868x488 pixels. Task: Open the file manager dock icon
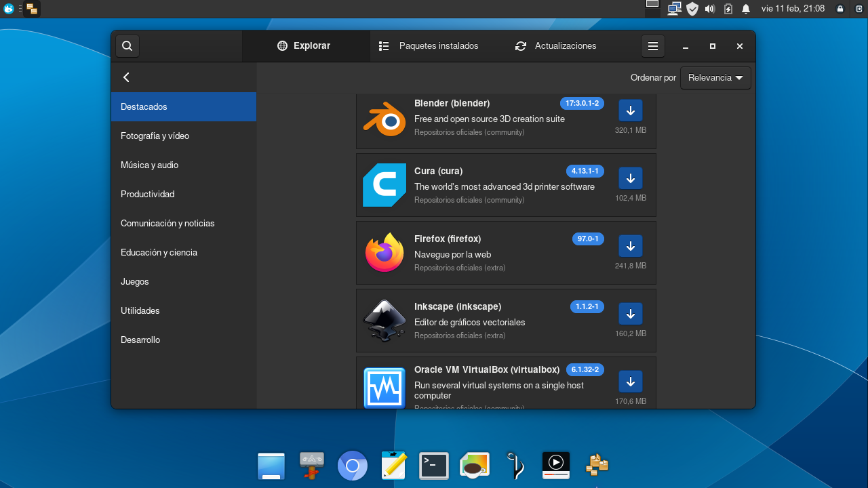[271, 466]
